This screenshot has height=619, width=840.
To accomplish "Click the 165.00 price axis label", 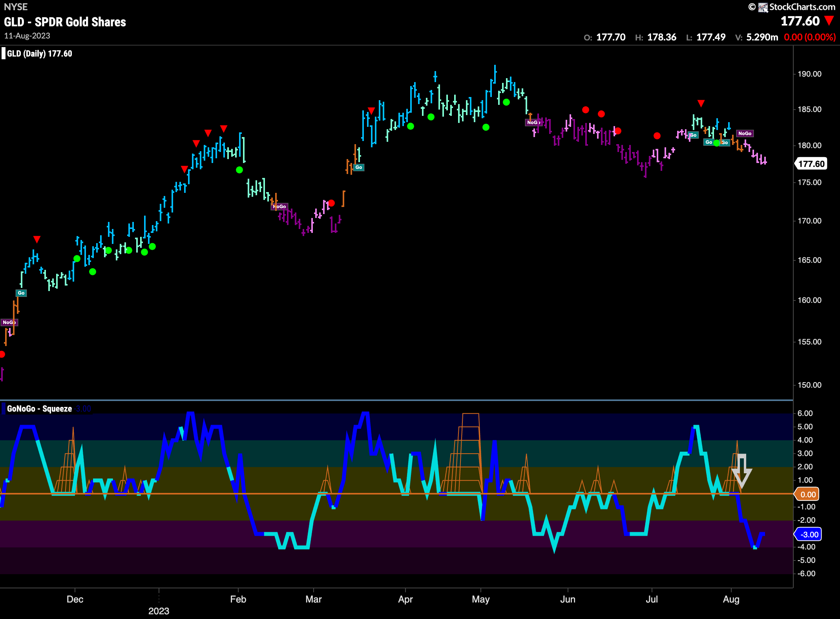I will [x=809, y=260].
